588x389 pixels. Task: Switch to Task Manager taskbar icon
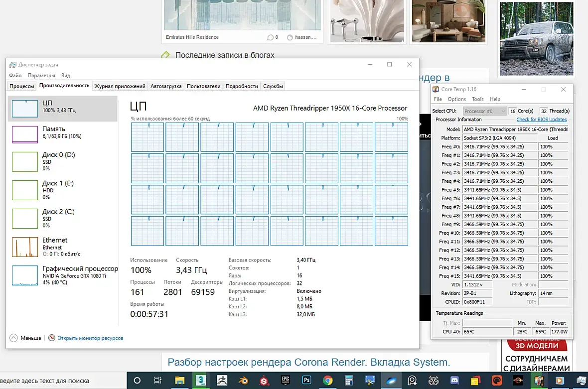pos(581,381)
